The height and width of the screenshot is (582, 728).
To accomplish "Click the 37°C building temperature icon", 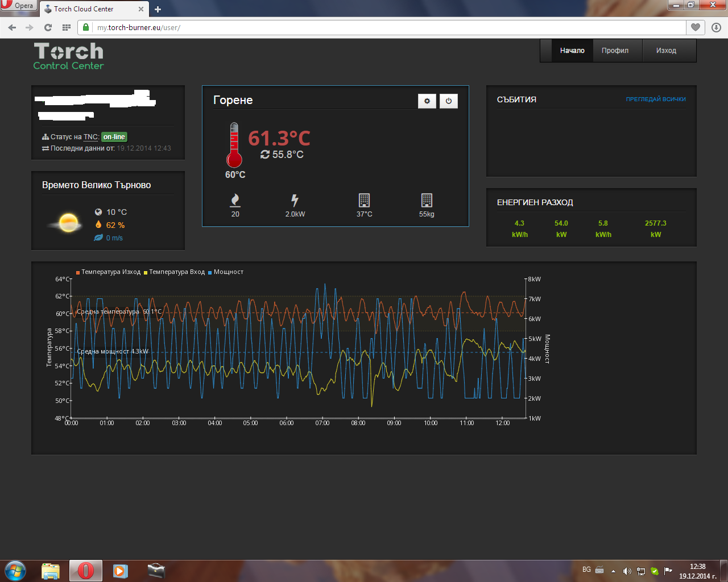I will [364, 200].
